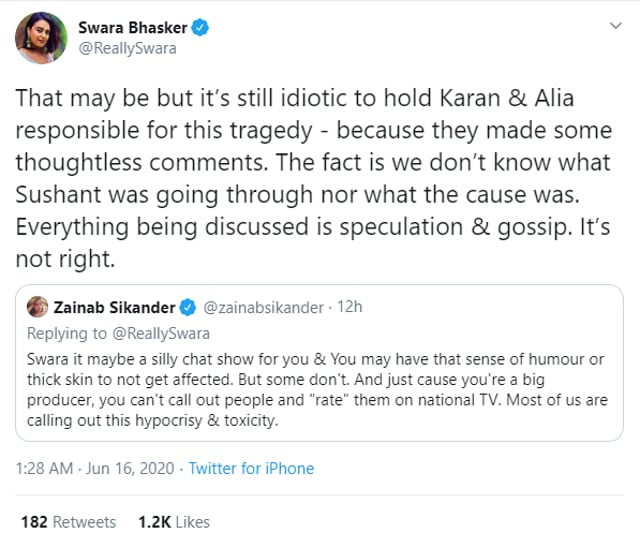This screenshot has width=640, height=548.
Task: Click Zainab Sikander's verified badge
Action: (188, 307)
